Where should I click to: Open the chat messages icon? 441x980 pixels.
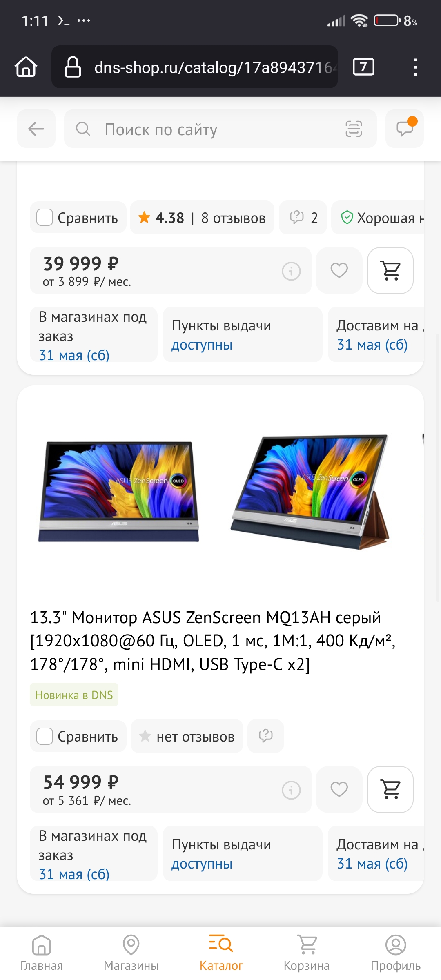[x=405, y=129]
